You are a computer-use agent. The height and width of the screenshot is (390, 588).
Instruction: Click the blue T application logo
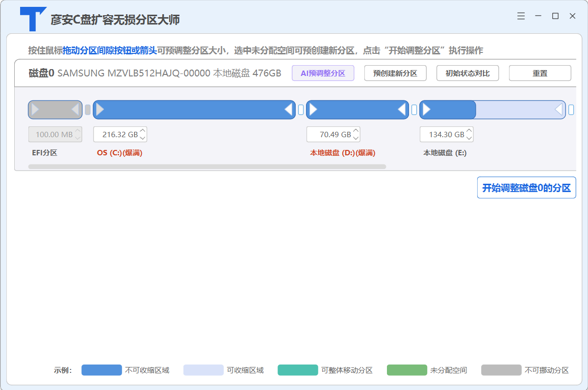click(x=33, y=19)
